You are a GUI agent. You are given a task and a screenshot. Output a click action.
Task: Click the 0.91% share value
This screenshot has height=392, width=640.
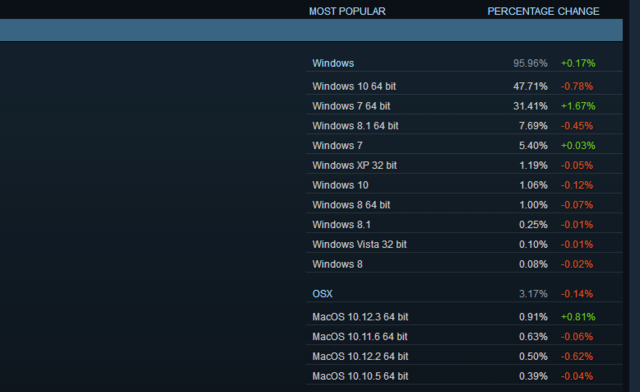click(533, 317)
